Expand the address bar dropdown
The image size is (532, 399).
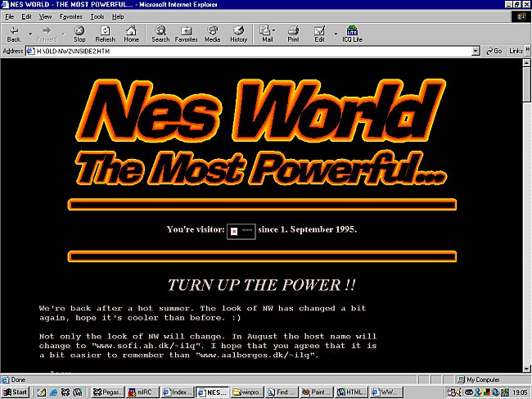[x=476, y=51]
